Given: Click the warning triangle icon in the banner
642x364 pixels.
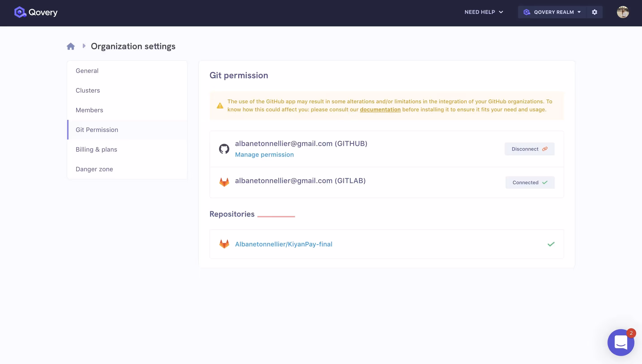Looking at the screenshot, I should [x=220, y=106].
